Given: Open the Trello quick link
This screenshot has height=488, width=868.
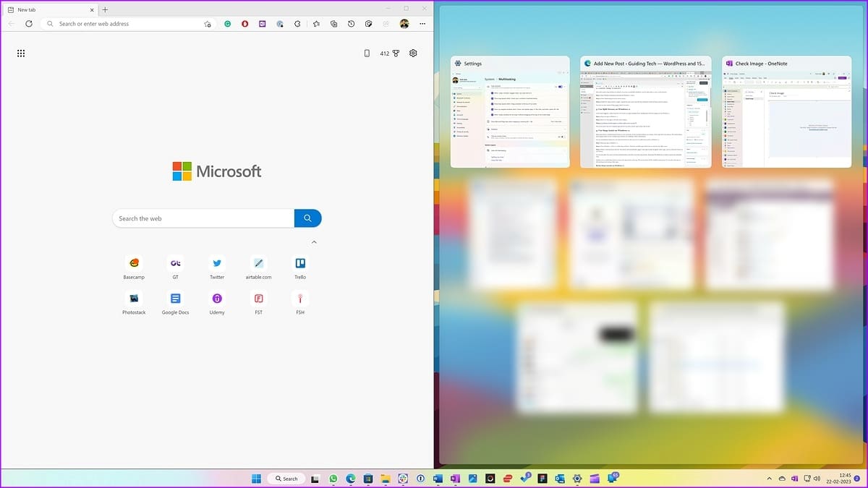Looking at the screenshot, I should pyautogui.click(x=300, y=267).
